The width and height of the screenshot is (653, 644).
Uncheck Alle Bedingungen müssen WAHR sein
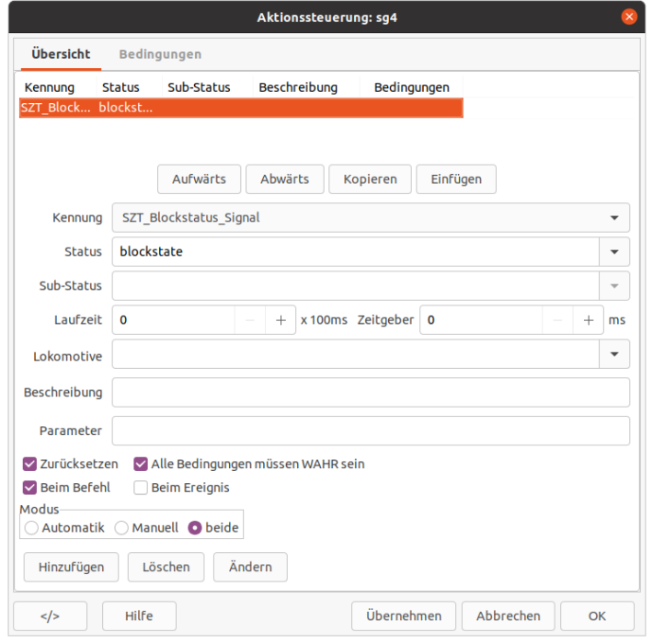pyautogui.click(x=142, y=465)
